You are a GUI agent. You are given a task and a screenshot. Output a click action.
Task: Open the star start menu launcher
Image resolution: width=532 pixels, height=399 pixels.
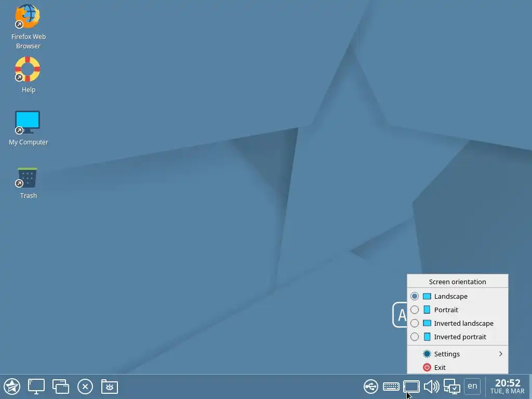(x=12, y=387)
